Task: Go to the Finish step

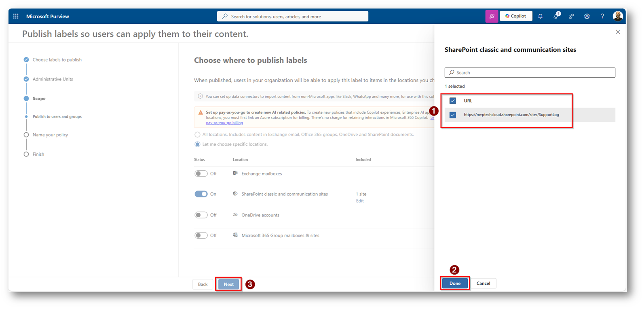Action: click(38, 154)
